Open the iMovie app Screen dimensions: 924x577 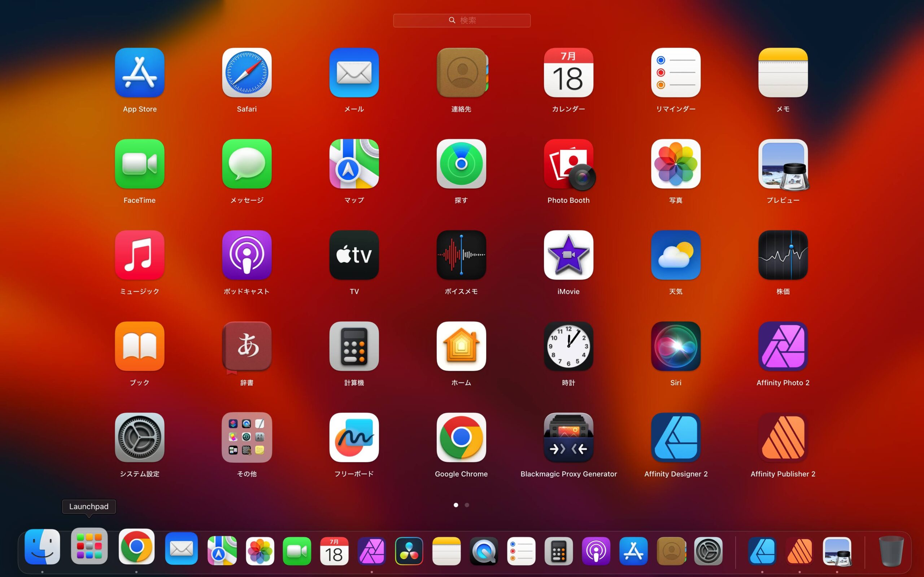pos(568,255)
